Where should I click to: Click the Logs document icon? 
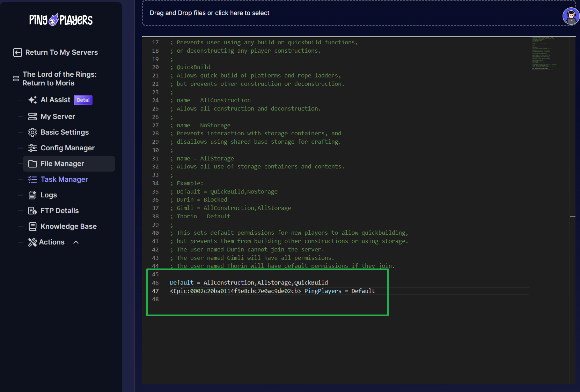click(32, 195)
